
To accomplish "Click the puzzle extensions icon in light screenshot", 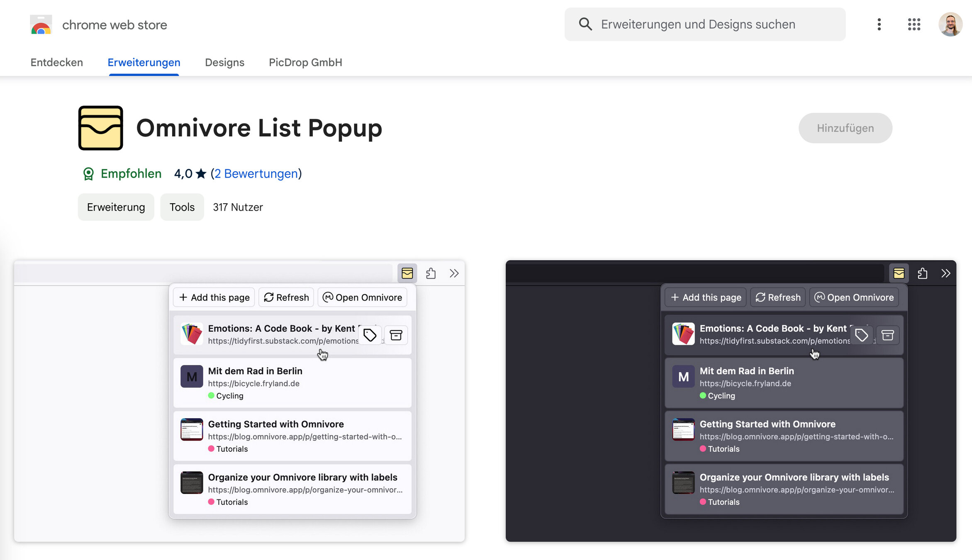I will pos(431,273).
